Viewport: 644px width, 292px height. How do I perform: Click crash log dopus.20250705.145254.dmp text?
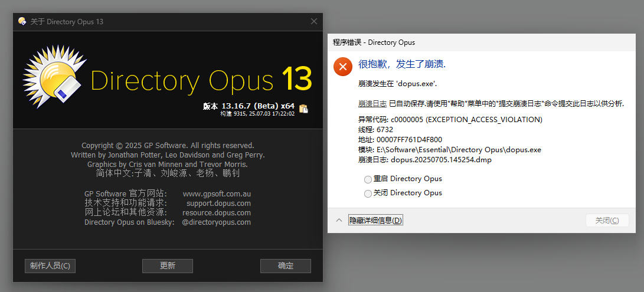click(424, 160)
